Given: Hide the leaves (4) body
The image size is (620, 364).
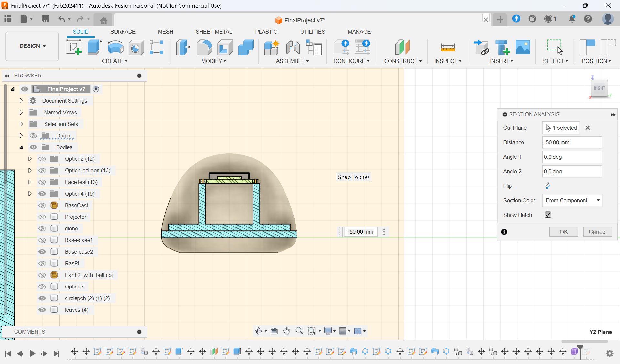Looking at the screenshot, I should click(x=42, y=310).
